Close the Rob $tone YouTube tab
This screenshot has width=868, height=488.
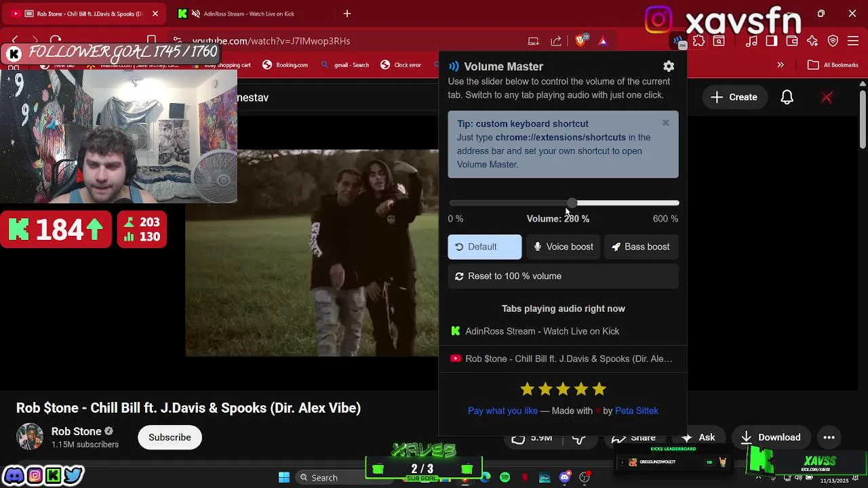click(155, 14)
